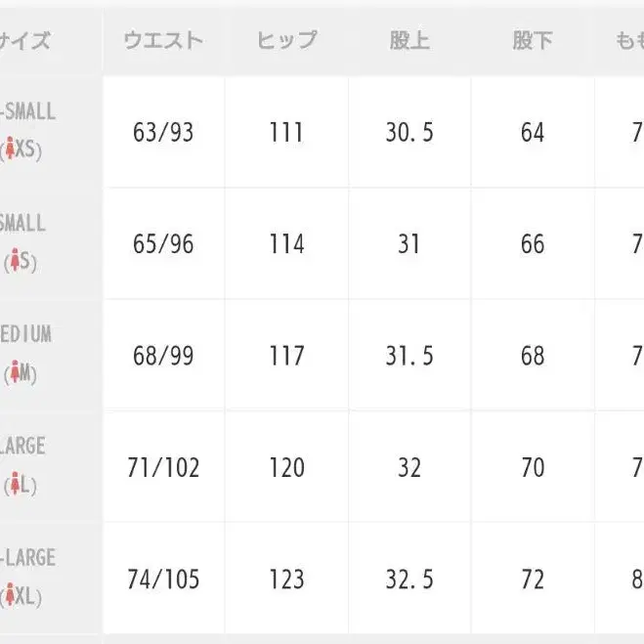Click the SMALL size row label
The height and width of the screenshot is (644, 644).
click(x=22, y=223)
